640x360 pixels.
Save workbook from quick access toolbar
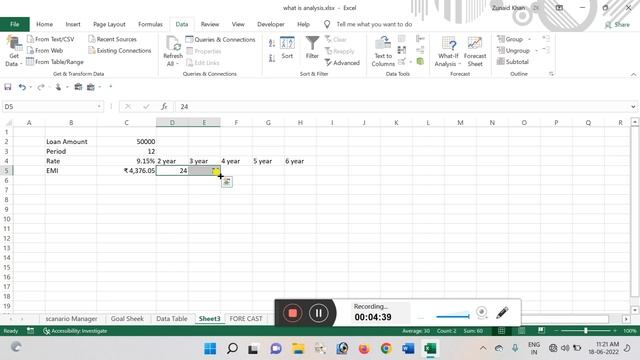(x=8, y=87)
